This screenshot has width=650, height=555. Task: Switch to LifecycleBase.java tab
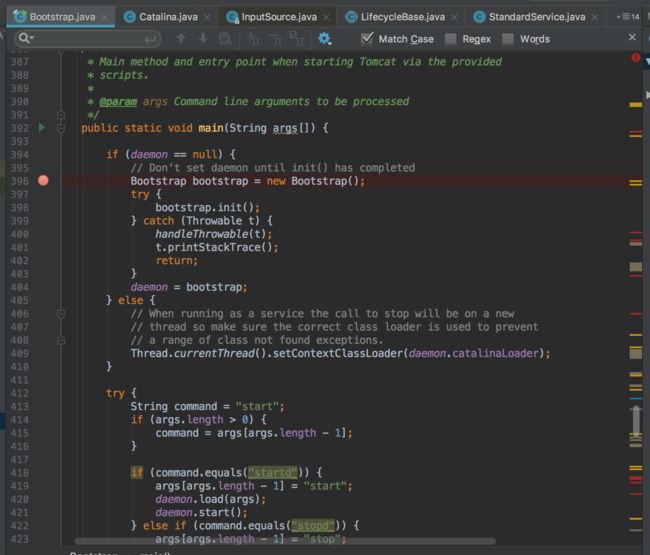point(403,17)
